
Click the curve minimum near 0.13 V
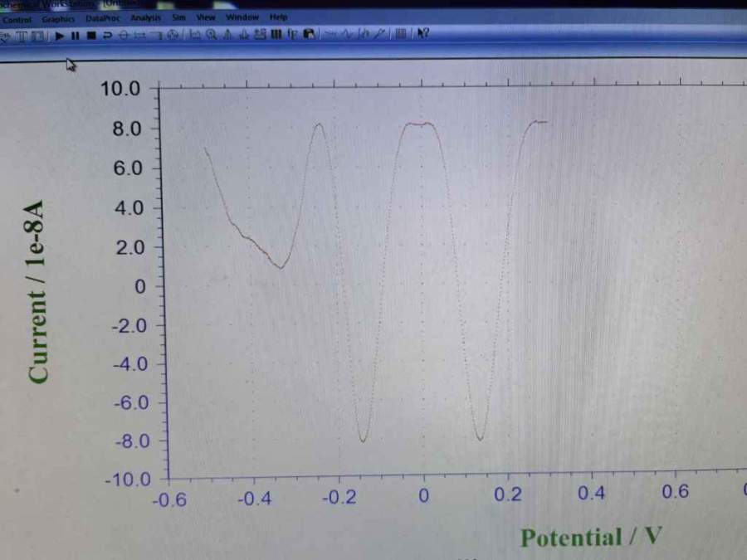pos(480,437)
